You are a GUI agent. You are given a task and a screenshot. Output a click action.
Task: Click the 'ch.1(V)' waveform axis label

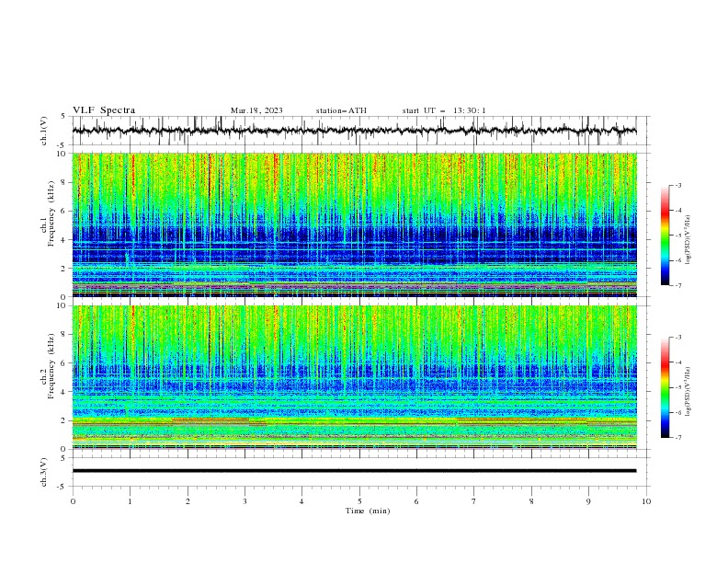[x=44, y=131]
